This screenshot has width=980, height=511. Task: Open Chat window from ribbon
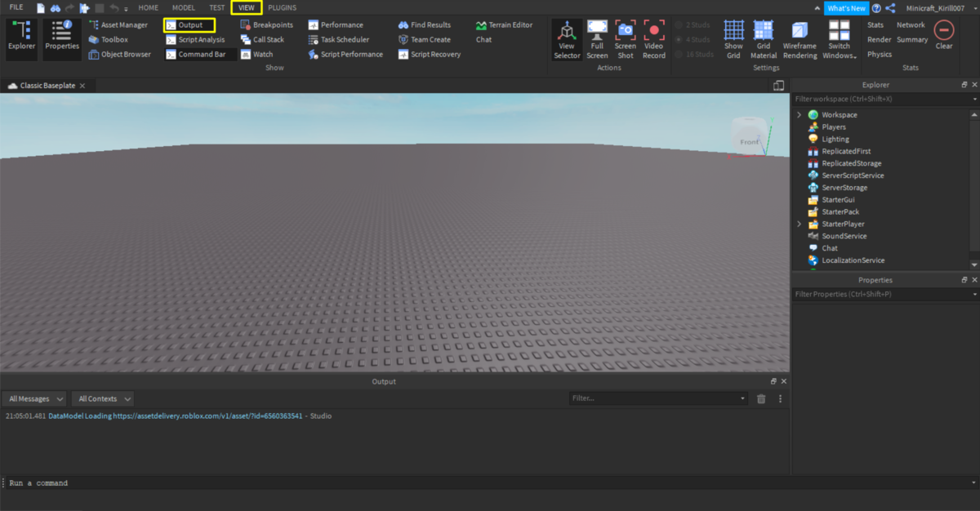[x=484, y=40]
